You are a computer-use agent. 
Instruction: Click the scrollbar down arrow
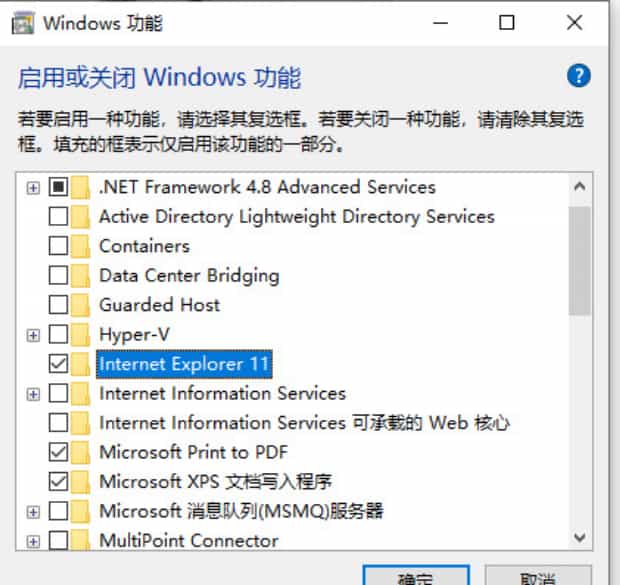tap(579, 538)
